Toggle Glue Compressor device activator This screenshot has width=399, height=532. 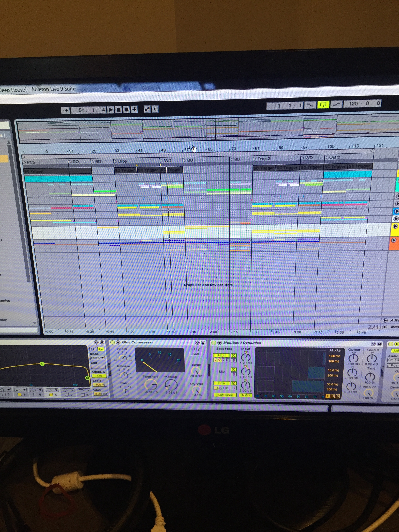[112, 342]
